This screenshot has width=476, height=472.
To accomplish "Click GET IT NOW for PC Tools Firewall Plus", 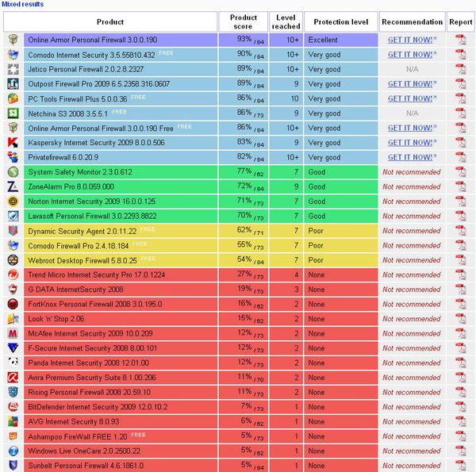I will click(412, 98).
